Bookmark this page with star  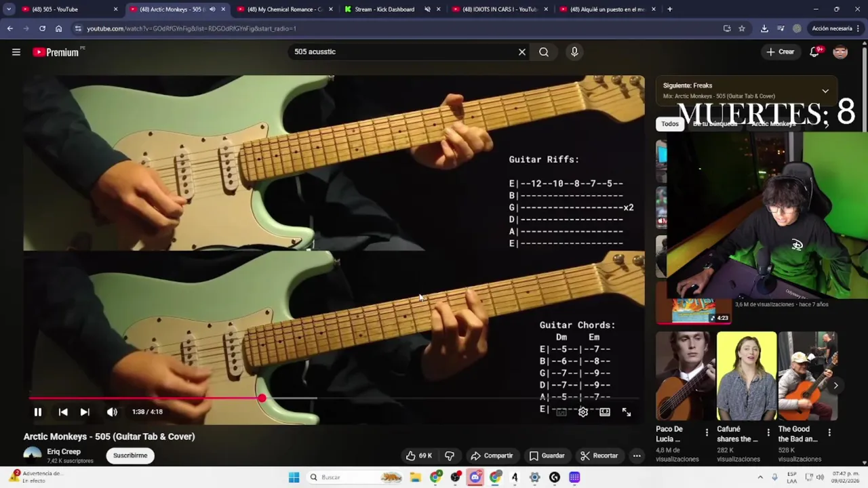[742, 28]
